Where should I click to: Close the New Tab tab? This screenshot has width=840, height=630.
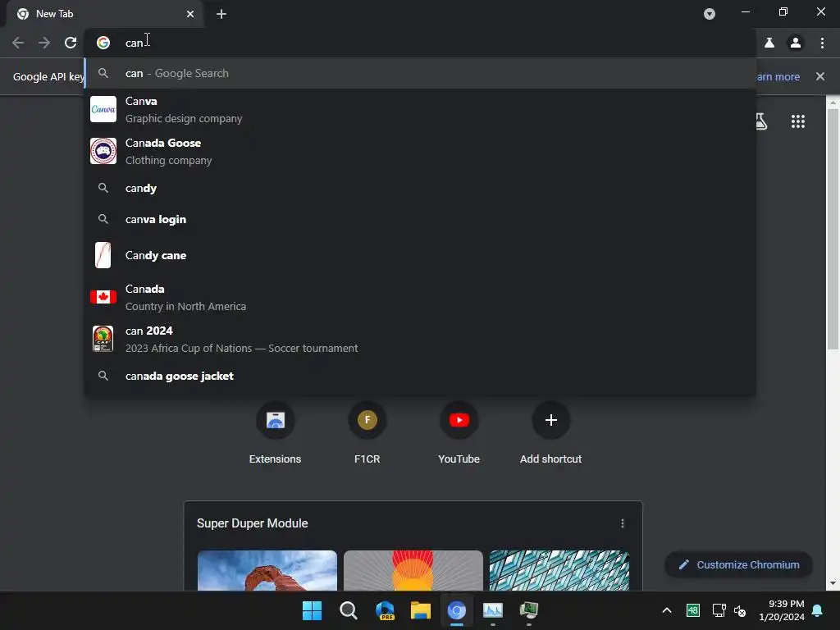coord(190,14)
